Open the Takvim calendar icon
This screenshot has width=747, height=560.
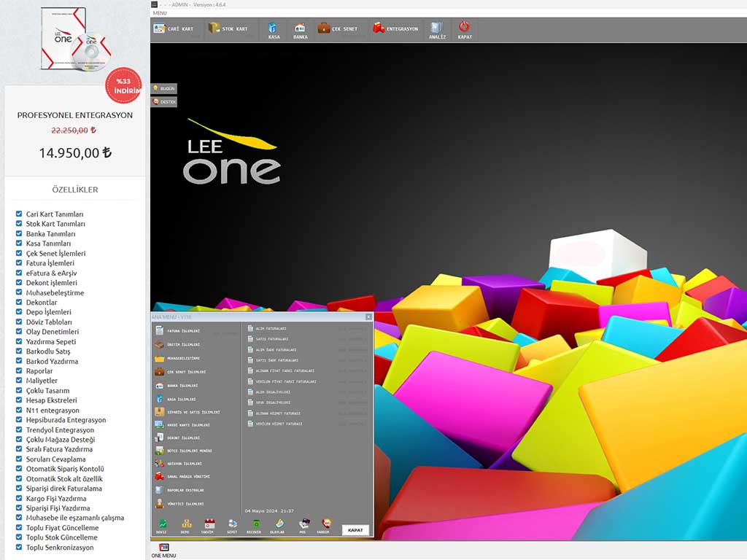209,526
